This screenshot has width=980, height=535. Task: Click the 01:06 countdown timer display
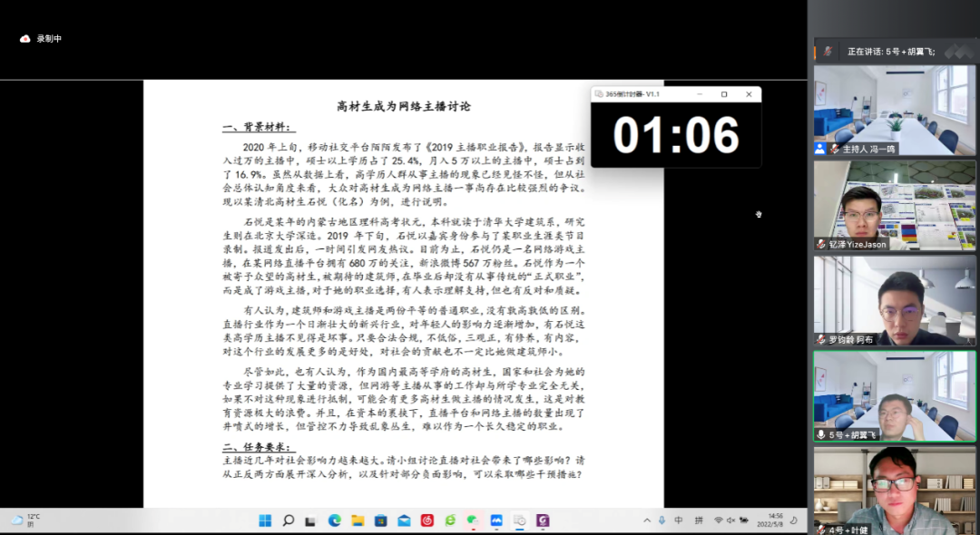tap(676, 135)
